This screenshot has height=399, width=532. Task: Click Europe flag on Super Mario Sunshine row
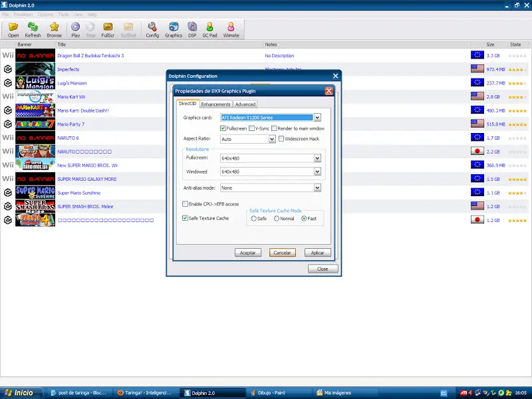tap(477, 192)
